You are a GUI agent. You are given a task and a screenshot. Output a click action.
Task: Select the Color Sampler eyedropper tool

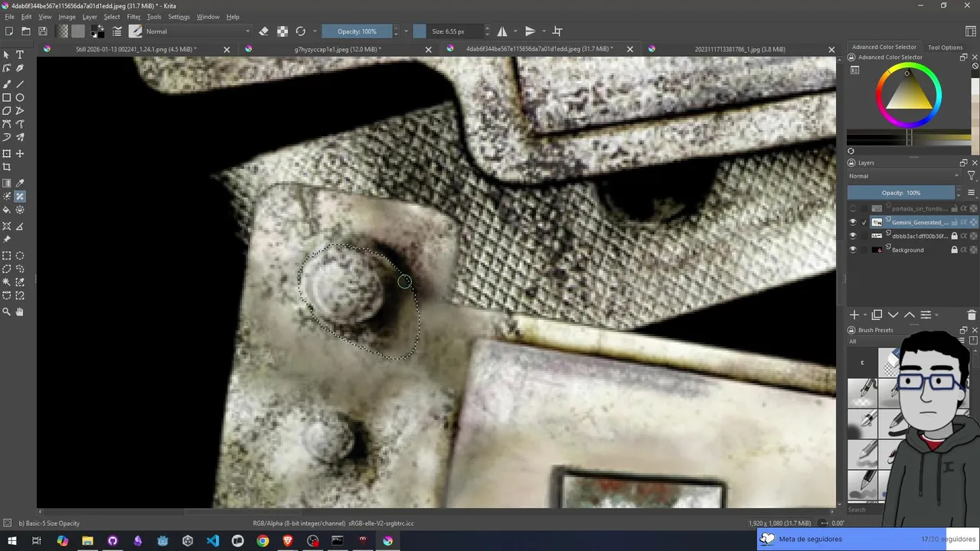click(x=20, y=184)
